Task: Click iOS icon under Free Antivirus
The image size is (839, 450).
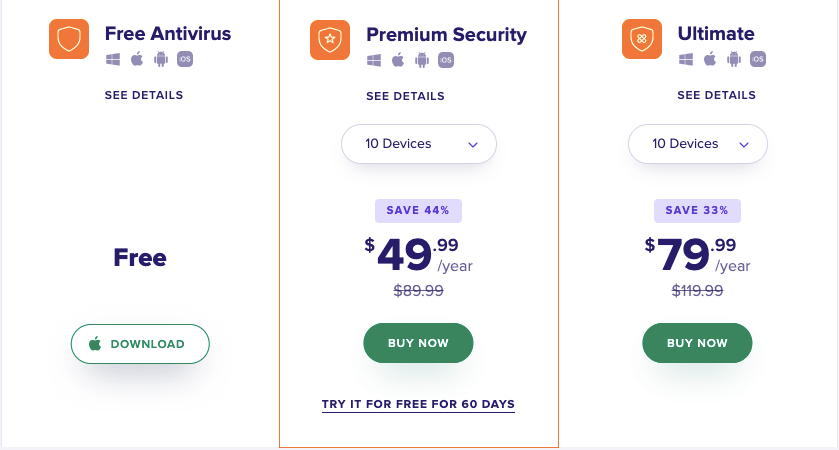Action: [x=185, y=59]
